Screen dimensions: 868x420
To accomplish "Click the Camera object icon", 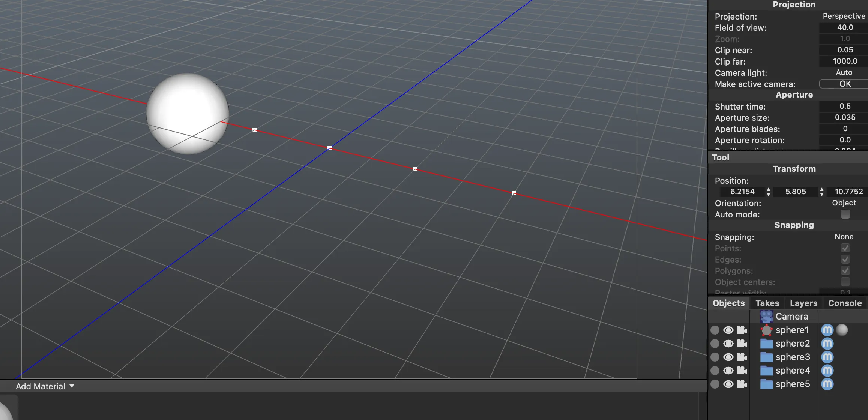I will [766, 316].
